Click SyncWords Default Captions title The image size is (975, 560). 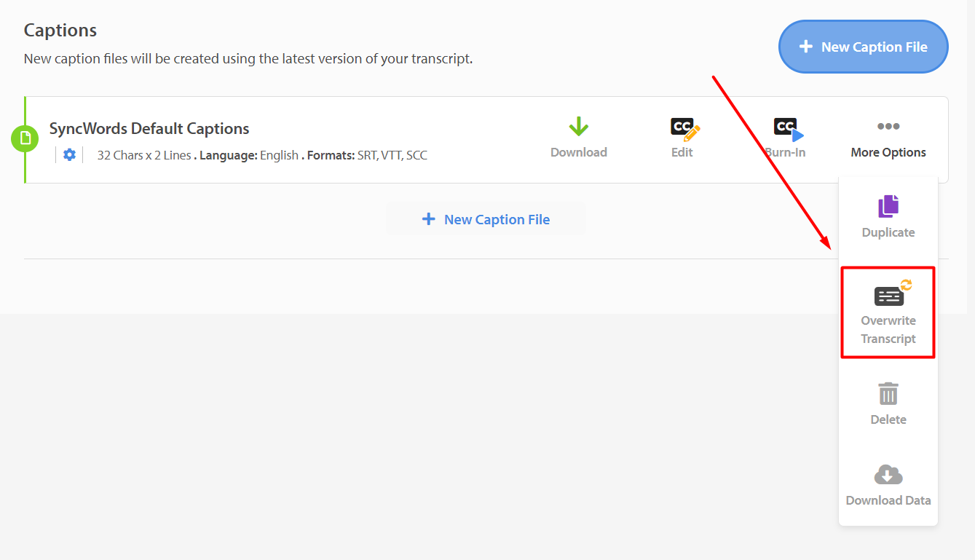149,129
